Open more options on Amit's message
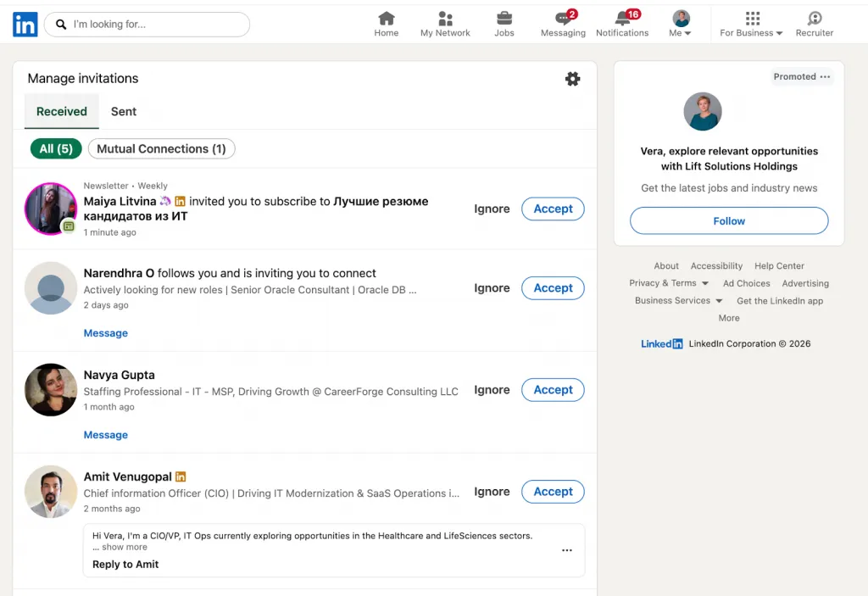 click(567, 550)
